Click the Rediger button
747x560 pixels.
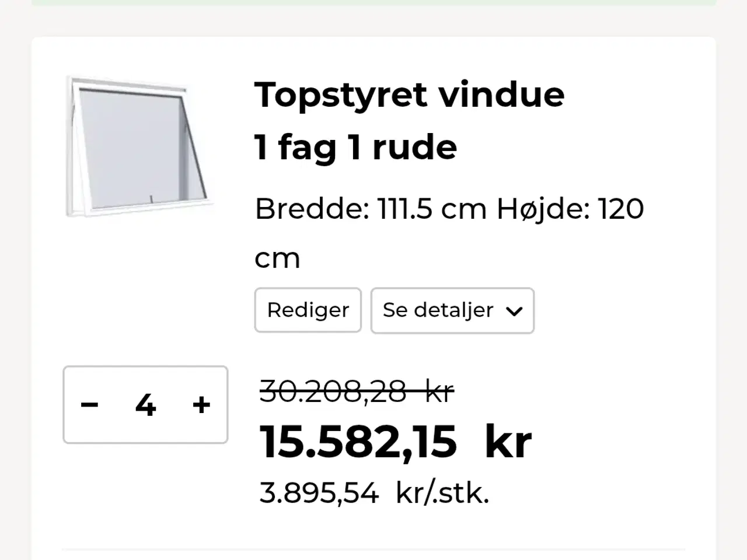point(308,310)
